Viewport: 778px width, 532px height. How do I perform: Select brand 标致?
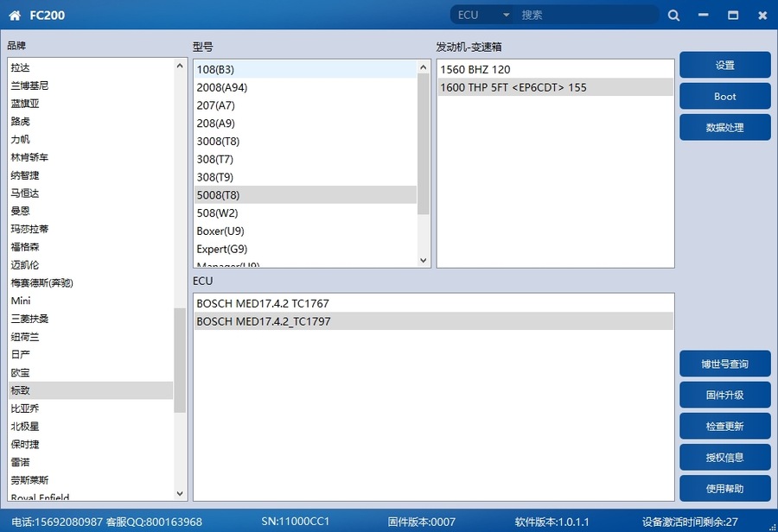(x=91, y=390)
